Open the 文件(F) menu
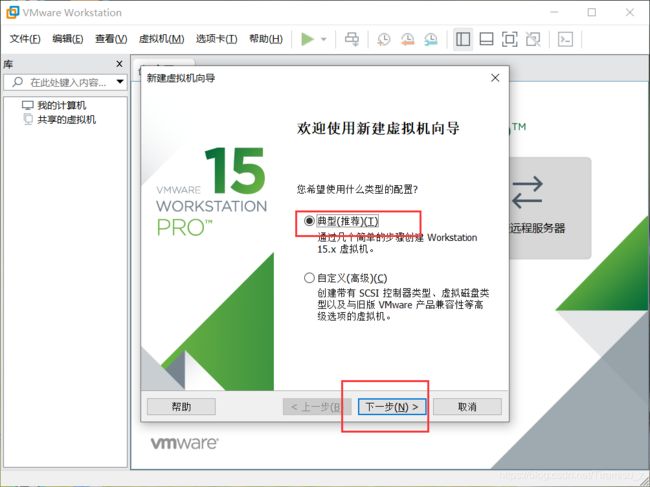The height and width of the screenshot is (487, 650). coord(25,39)
